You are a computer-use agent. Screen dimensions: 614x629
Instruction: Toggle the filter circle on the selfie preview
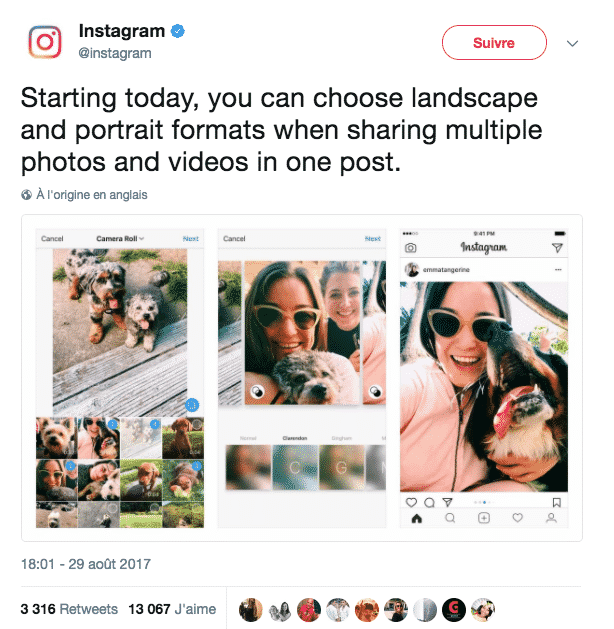pos(257,391)
